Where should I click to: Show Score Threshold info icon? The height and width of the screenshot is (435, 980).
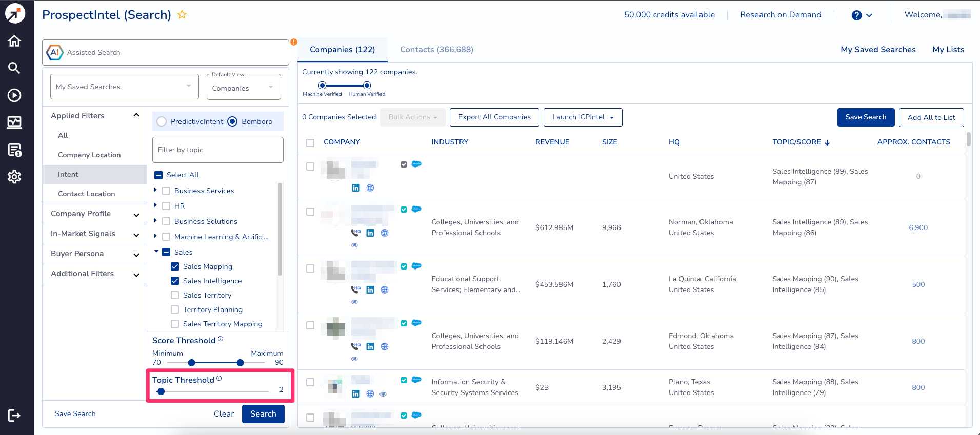pos(221,339)
